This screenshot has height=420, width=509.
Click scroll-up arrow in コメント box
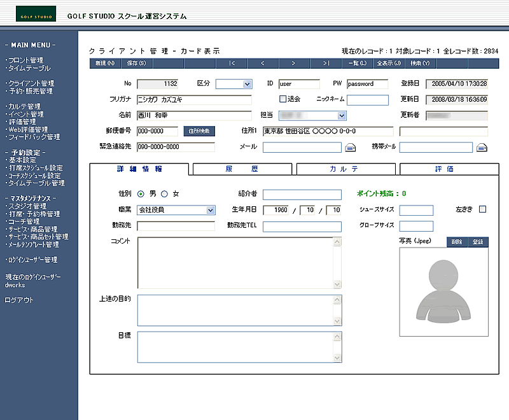coord(337,242)
